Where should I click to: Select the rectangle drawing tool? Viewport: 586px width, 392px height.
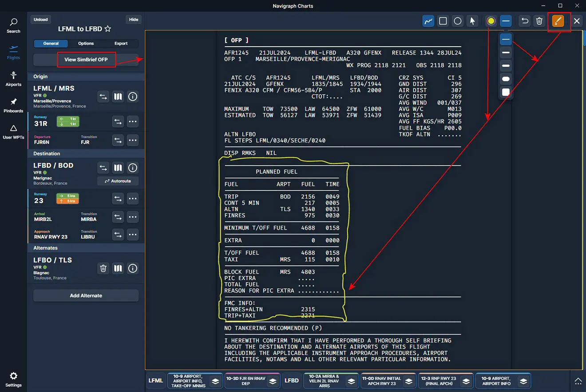(x=443, y=21)
